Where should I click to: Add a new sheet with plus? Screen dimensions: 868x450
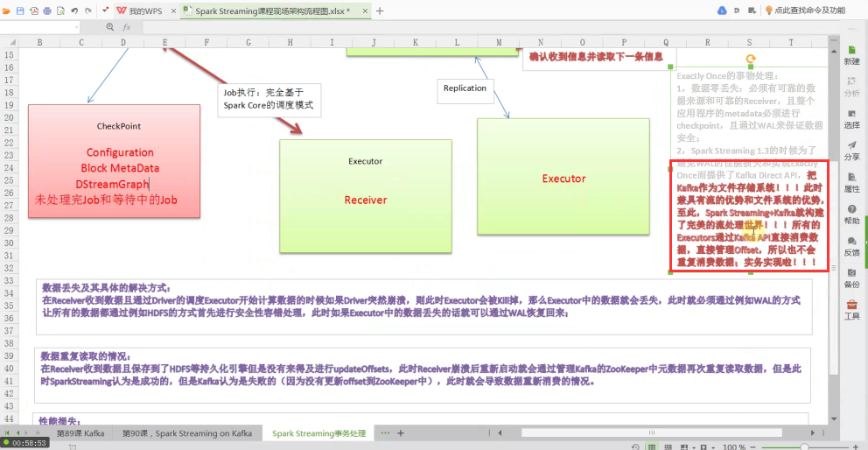click(400, 432)
